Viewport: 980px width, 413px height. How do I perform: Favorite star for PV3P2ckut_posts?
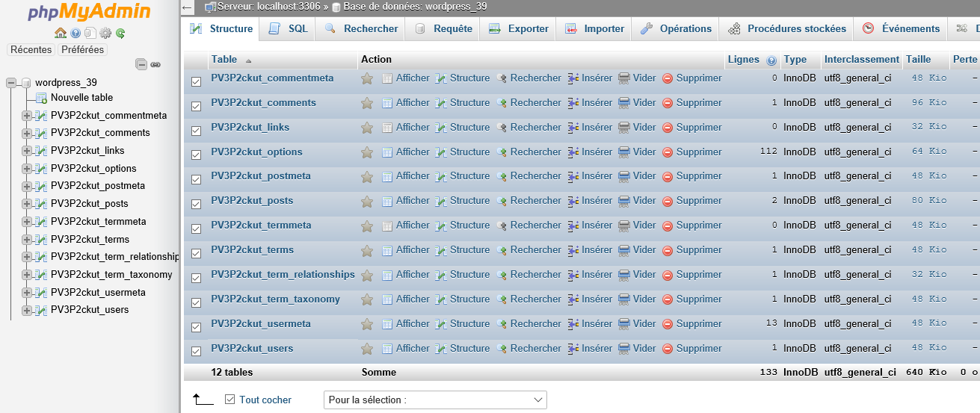click(x=367, y=201)
